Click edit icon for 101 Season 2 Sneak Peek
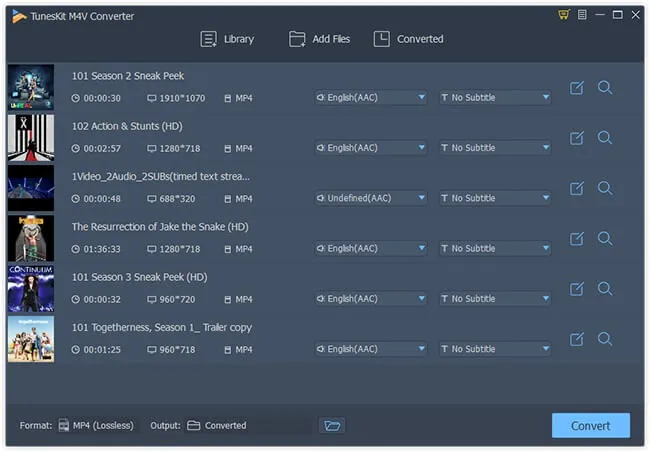The image size is (650, 452). pyautogui.click(x=576, y=88)
